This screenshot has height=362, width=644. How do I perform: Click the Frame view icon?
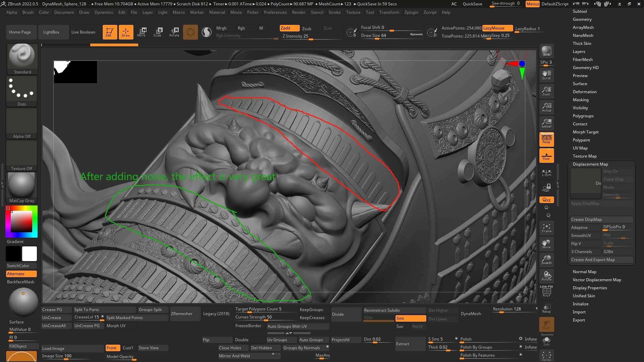pyautogui.click(x=546, y=228)
